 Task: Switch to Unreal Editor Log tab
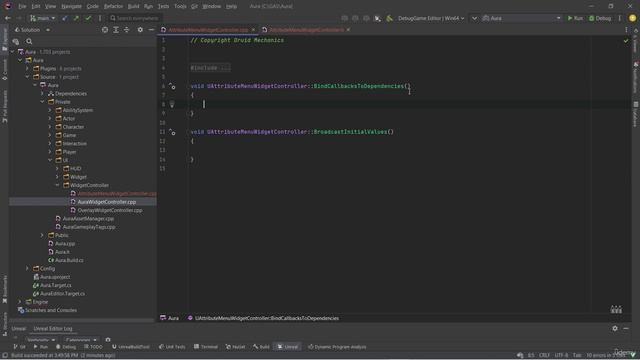point(53,329)
